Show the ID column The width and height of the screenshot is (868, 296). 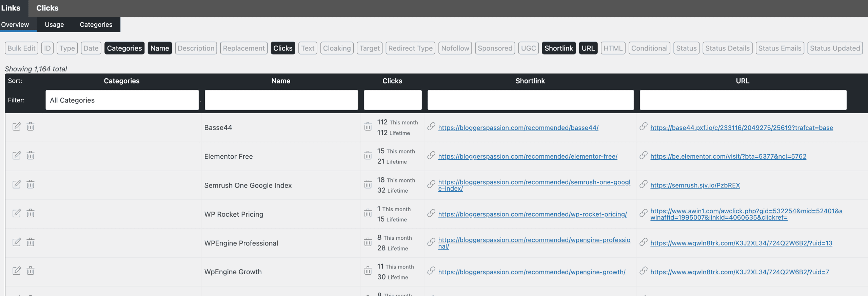coord(47,48)
